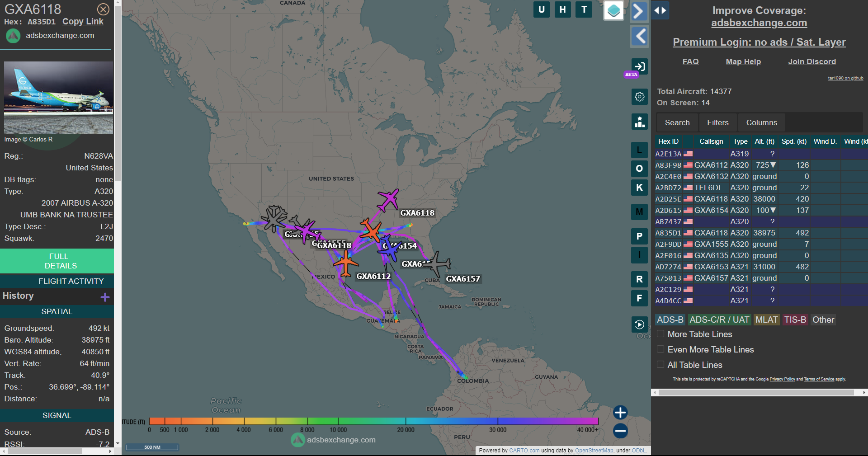
Task: Enable More Table Lines checkbox
Action: [x=660, y=334]
